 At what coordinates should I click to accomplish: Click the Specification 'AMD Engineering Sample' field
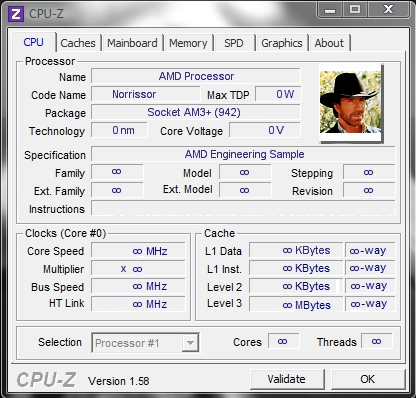243,154
